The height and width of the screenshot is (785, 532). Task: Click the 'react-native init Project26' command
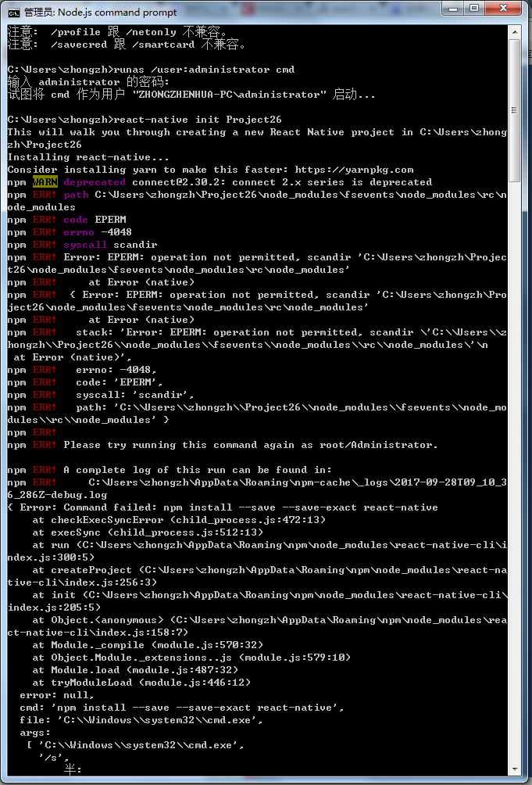pyautogui.click(x=145, y=120)
